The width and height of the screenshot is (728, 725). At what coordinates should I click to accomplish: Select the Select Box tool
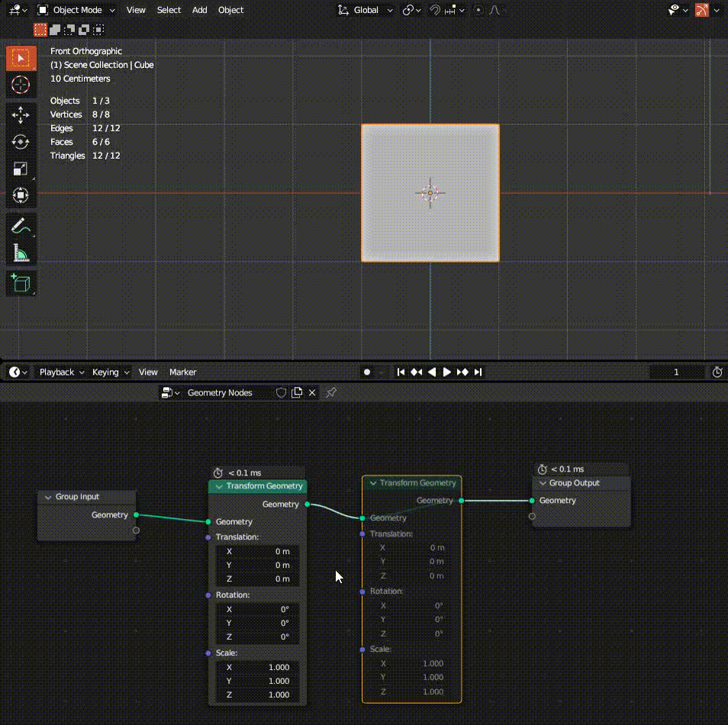(21, 58)
